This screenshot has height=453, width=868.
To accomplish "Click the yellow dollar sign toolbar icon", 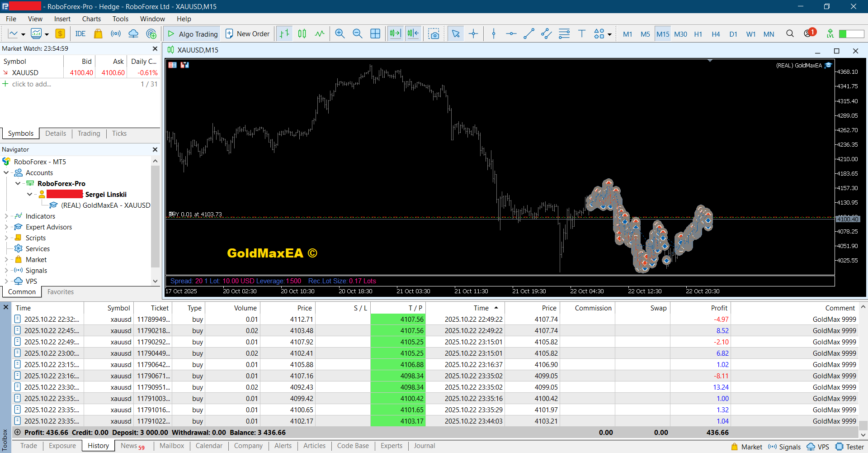I will click(60, 34).
